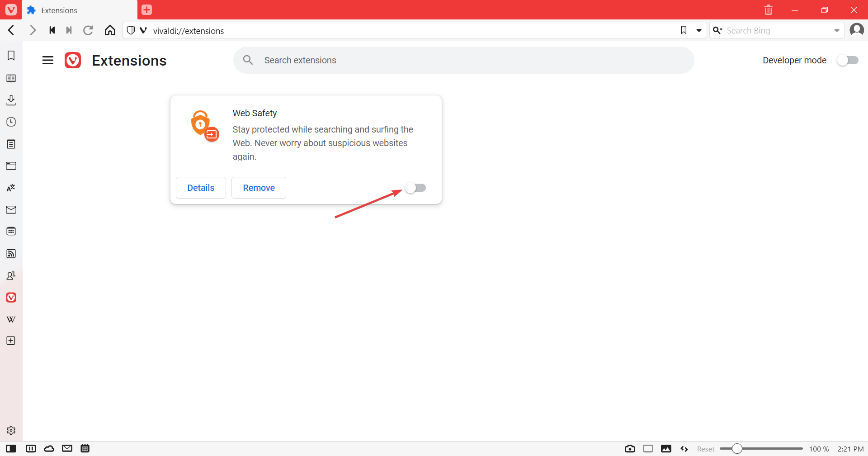Bookmark this page

pos(684,30)
